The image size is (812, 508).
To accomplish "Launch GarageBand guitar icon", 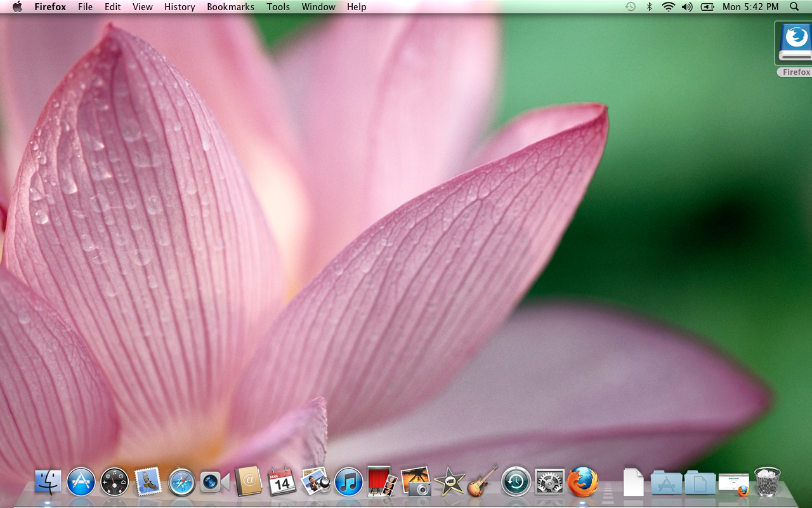I will (483, 482).
